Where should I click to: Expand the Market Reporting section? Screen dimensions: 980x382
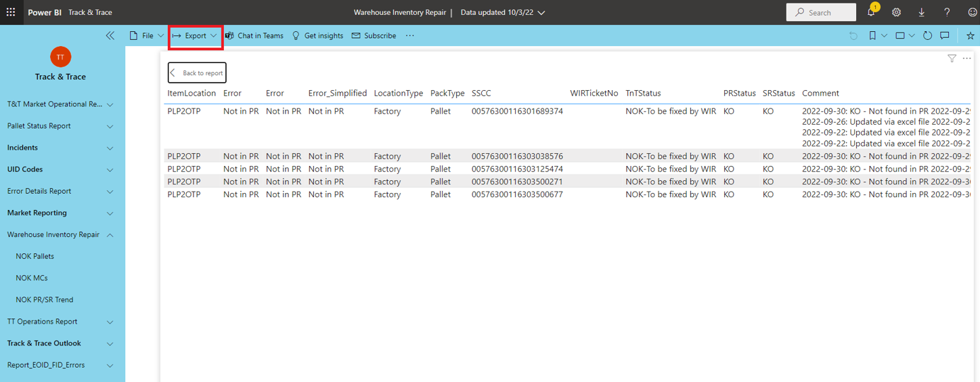(110, 213)
